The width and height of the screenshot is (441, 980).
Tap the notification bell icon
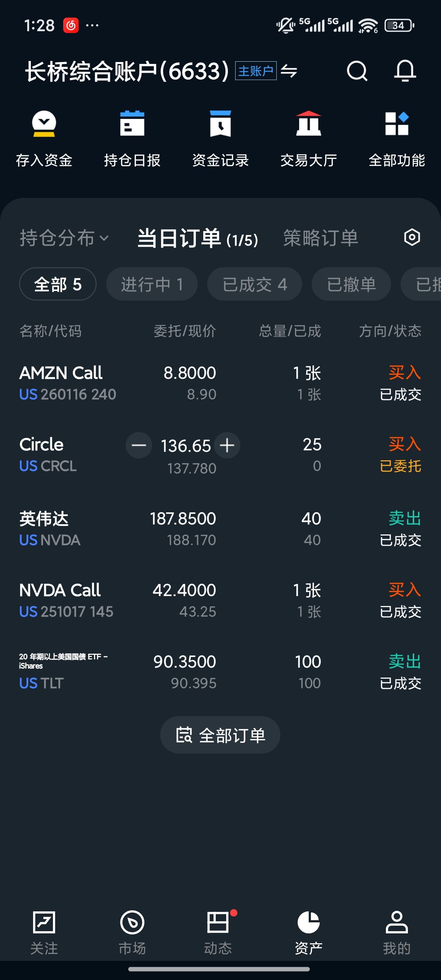coord(405,71)
